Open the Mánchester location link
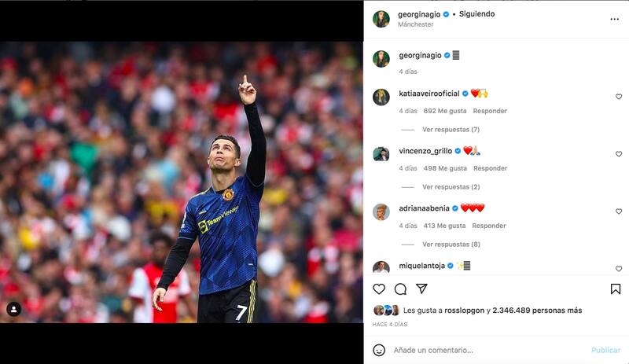The width and height of the screenshot is (629, 364). 416,24
